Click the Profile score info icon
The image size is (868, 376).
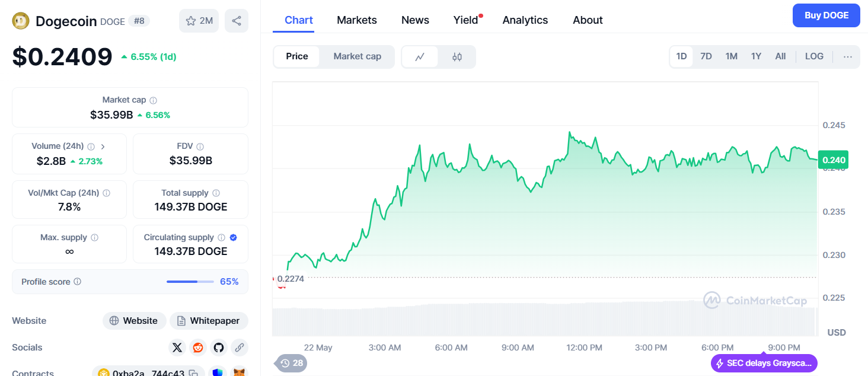pyautogui.click(x=77, y=282)
